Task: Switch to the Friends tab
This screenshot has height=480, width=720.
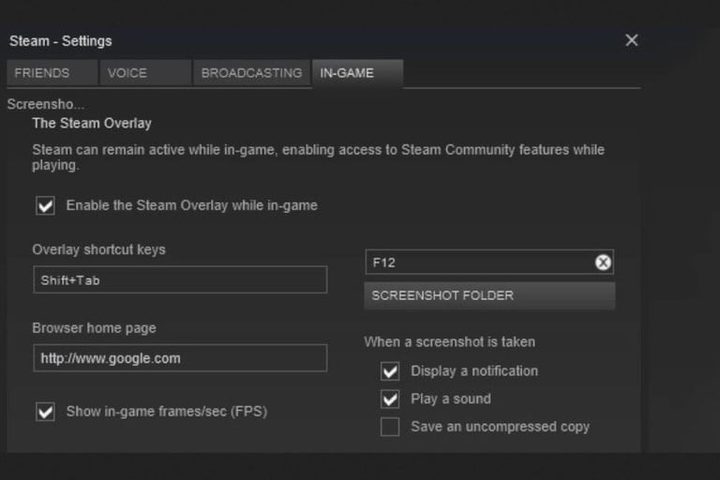Action: [52, 73]
